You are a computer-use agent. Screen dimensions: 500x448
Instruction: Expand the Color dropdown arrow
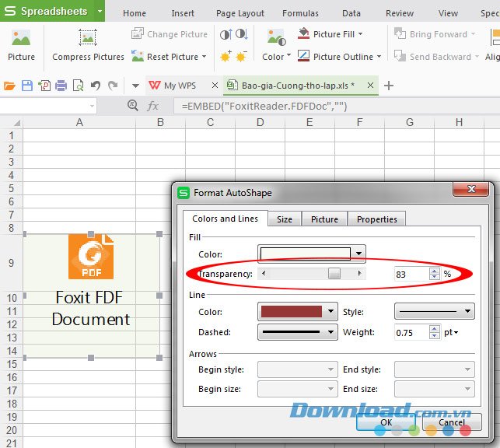point(289,55)
